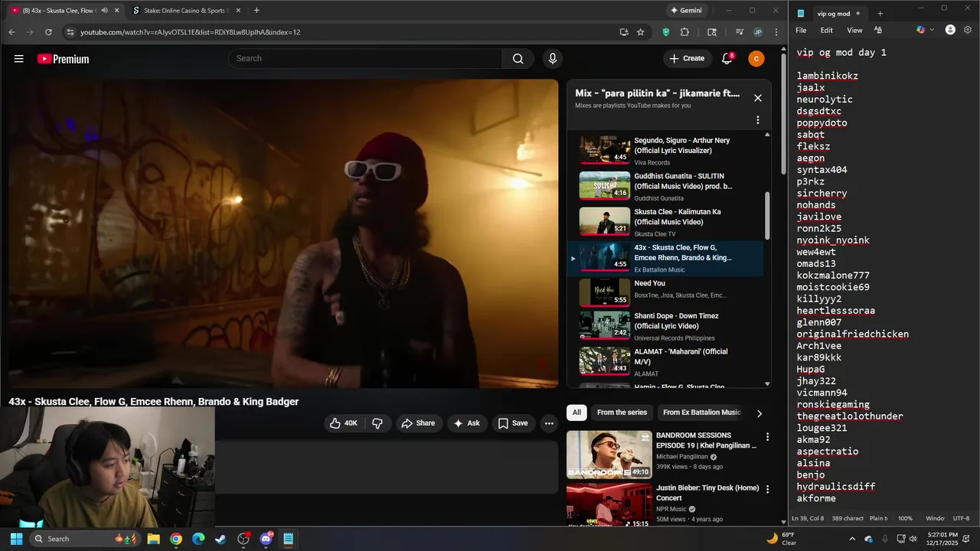
Task: Open Gemini in Chrome
Action: [686, 11]
